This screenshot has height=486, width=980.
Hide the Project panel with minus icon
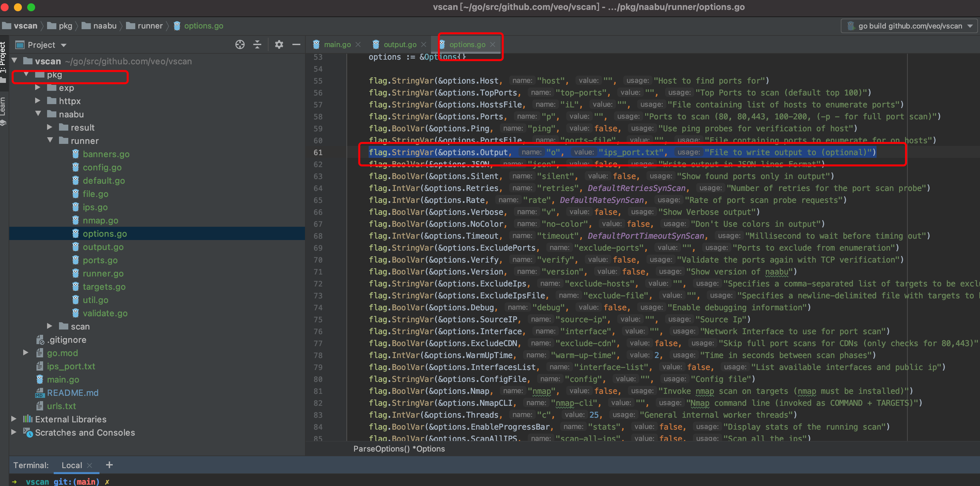pos(296,44)
